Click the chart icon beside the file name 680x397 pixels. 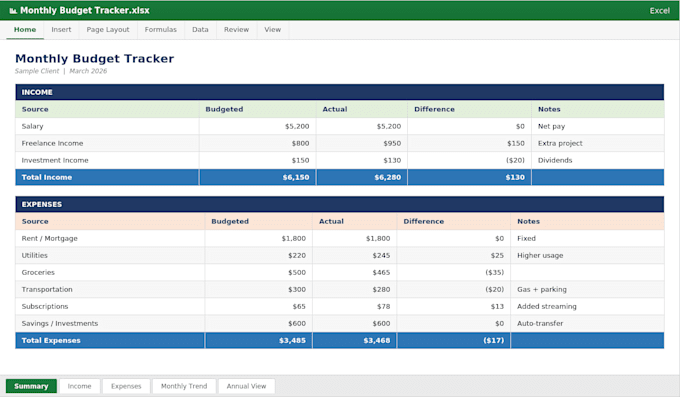tap(13, 11)
